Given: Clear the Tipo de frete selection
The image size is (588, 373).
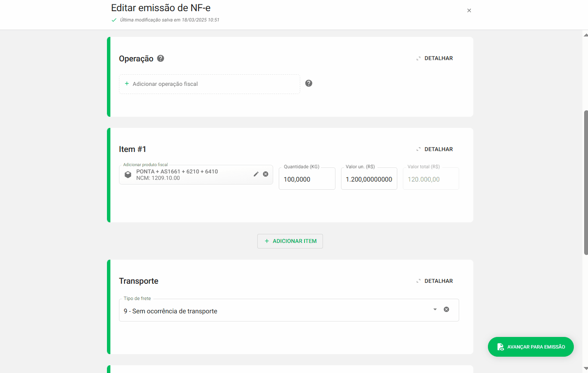Looking at the screenshot, I should pos(446,309).
